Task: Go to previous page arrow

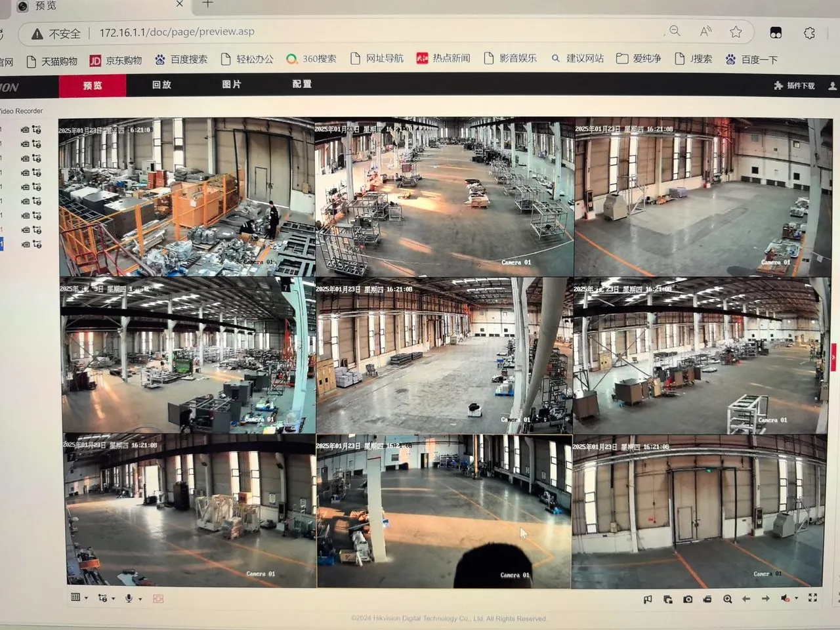Action: (746, 598)
